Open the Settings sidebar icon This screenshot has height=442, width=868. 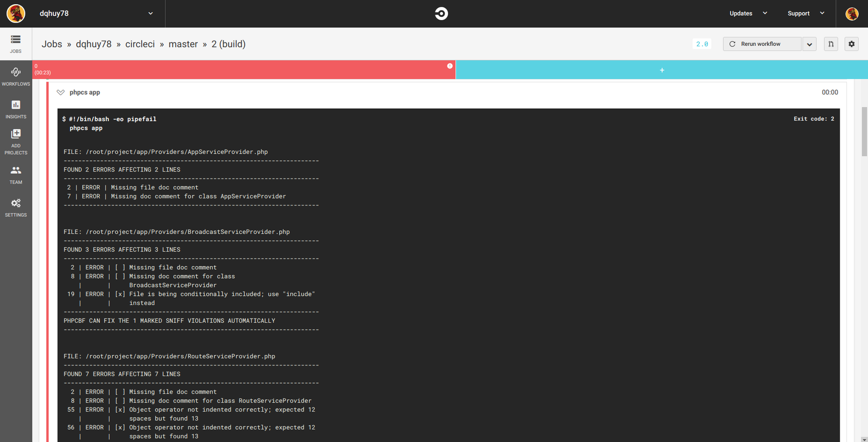click(x=16, y=208)
